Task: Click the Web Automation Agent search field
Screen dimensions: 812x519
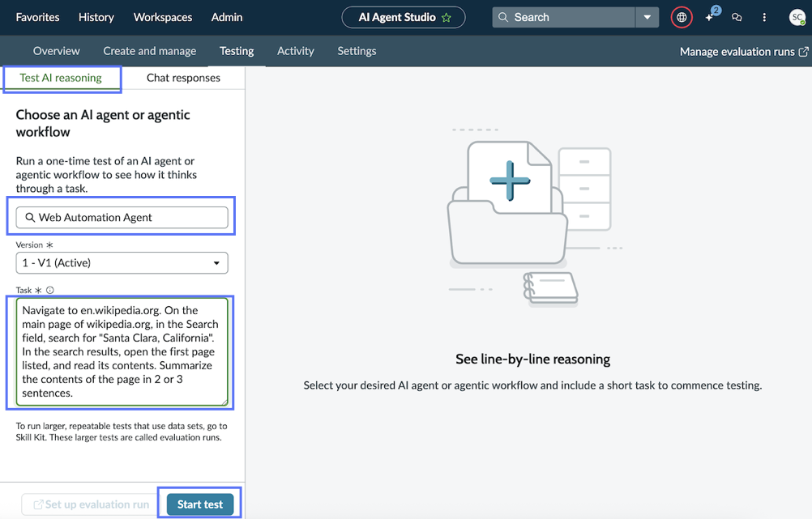Action: point(122,217)
